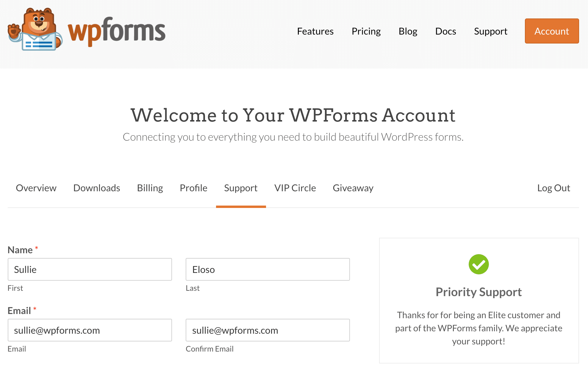Click the Log Out link
This screenshot has height=373, width=588.
(x=554, y=188)
